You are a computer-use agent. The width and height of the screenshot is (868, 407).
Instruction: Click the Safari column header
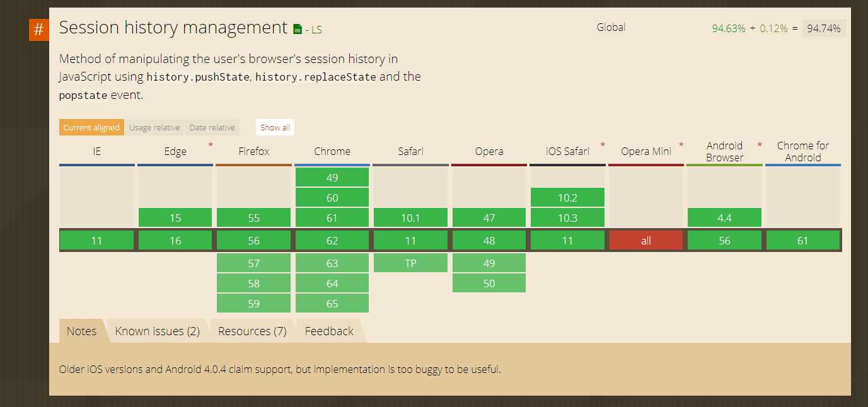pos(410,151)
